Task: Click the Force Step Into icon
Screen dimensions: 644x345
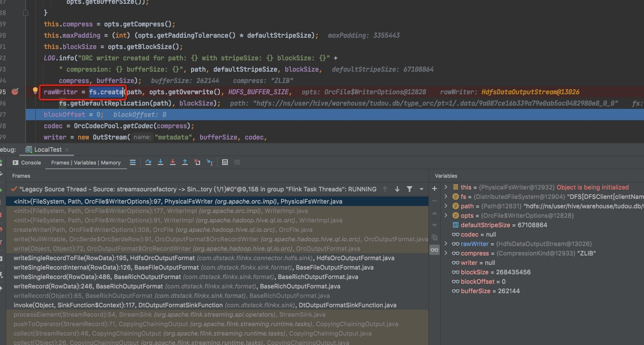Action: (x=172, y=162)
